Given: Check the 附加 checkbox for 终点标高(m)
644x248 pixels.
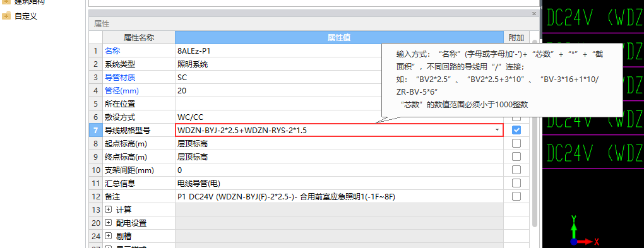Looking at the screenshot, I should point(516,156).
